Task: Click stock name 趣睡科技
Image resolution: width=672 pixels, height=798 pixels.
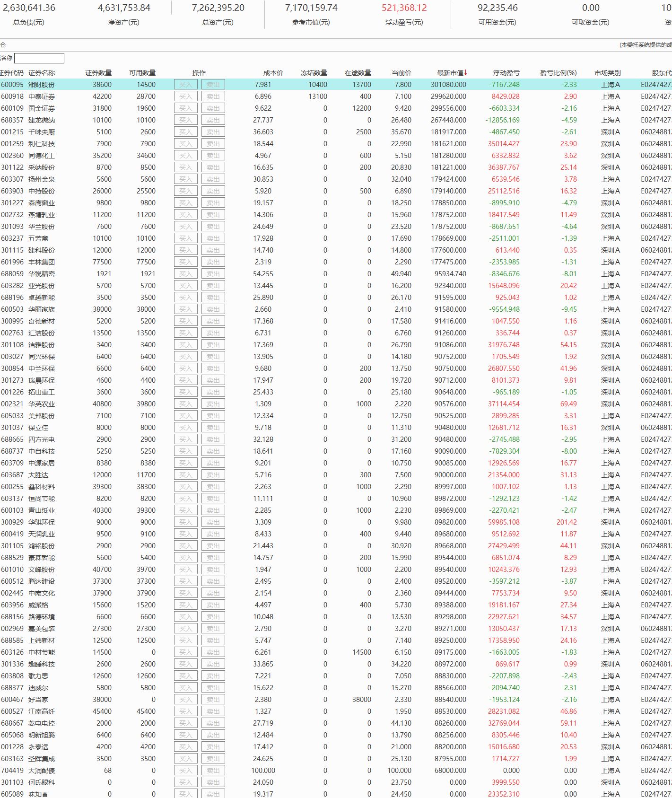Action: (42, 664)
